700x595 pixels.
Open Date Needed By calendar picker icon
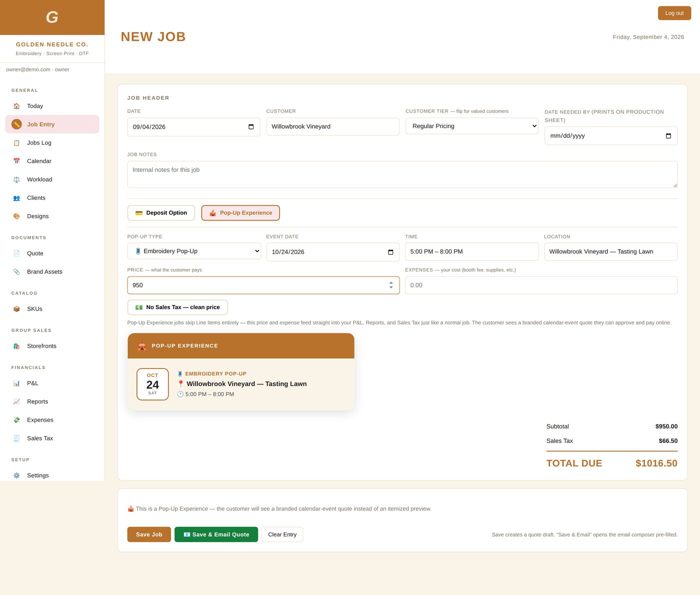668,136
